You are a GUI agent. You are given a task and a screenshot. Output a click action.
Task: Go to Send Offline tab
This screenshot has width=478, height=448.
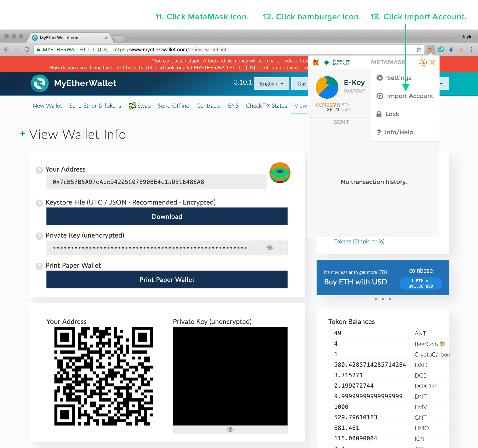(173, 106)
